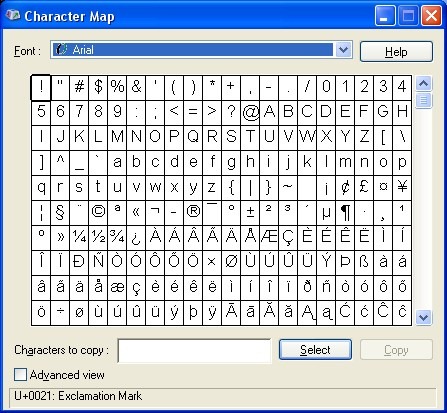Select the capital letter Q
Screen dimensions: 447x413
(193, 137)
